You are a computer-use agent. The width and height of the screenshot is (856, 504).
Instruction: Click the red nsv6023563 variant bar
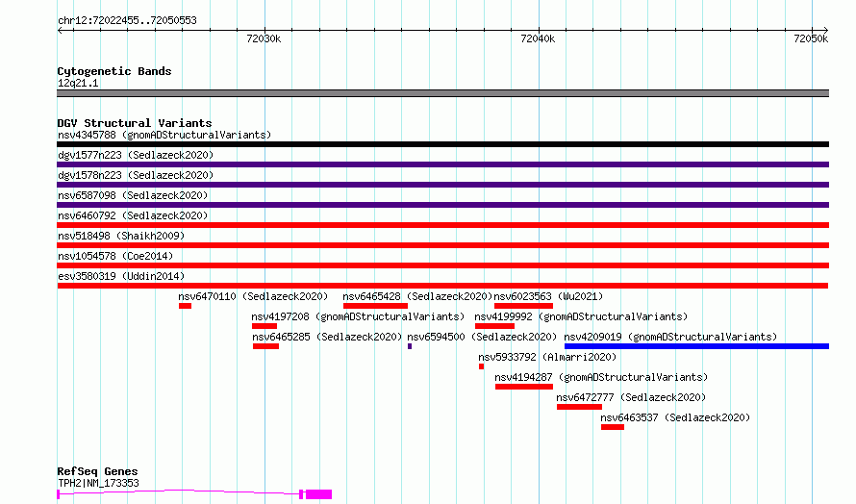click(x=523, y=306)
